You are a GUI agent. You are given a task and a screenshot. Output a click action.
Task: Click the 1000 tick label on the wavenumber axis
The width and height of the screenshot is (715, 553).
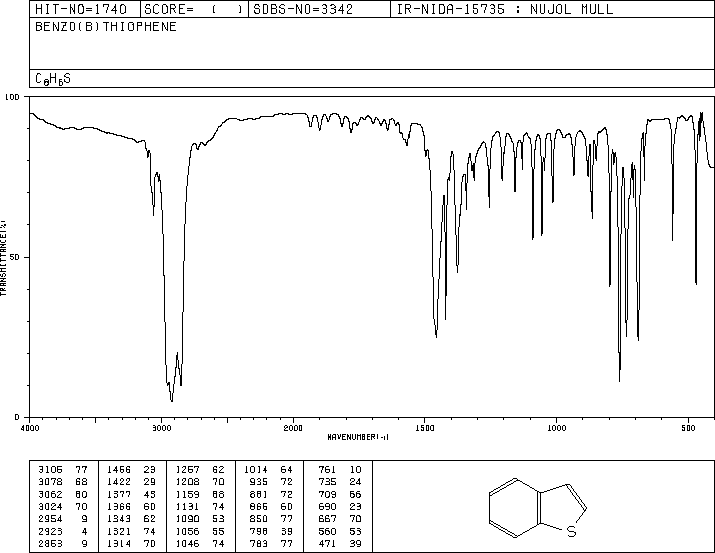[556, 428]
